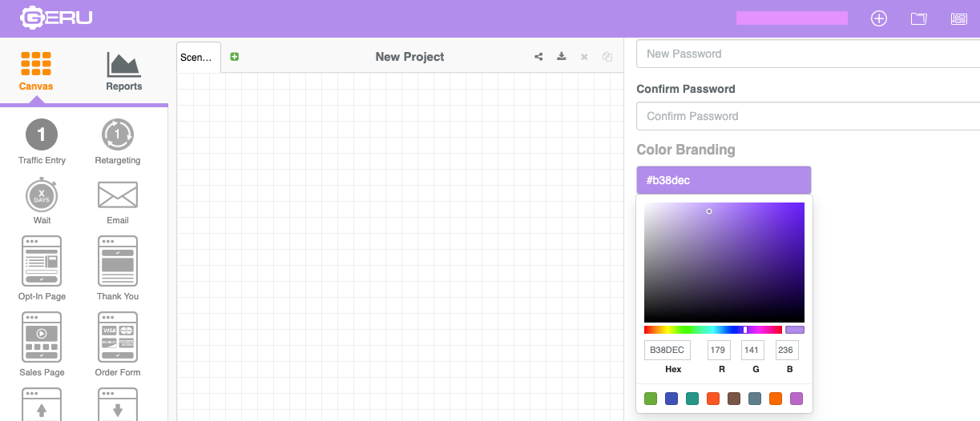Image resolution: width=980 pixels, height=421 pixels.
Task: Edit the Hex value B38DEC field
Action: 667,350
